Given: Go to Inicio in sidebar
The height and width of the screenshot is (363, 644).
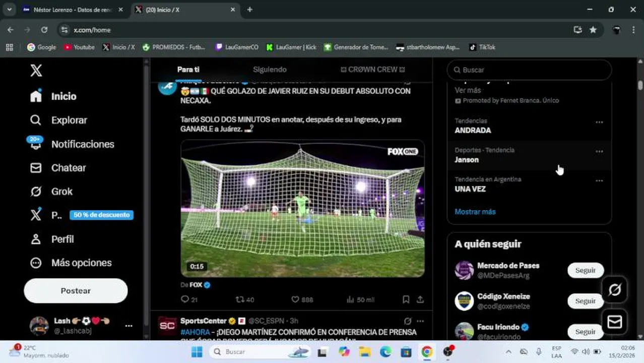Looking at the screenshot, I should pos(53,96).
